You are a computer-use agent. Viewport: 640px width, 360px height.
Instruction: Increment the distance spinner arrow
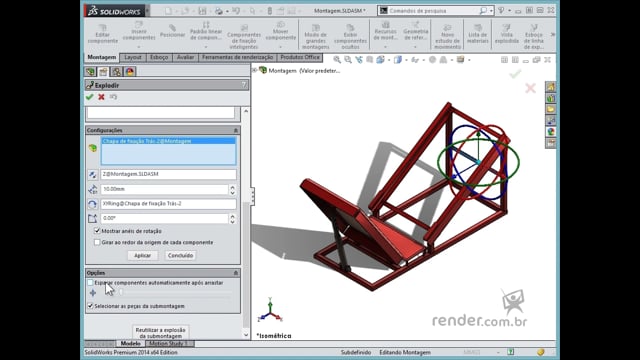[x=232, y=187]
